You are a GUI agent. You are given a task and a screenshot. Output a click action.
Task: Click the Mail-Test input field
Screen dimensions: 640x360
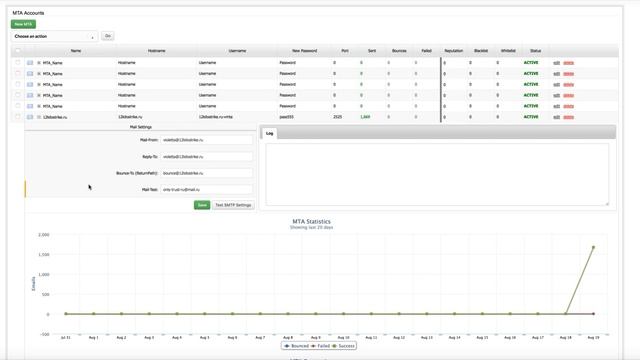pos(206,190)
